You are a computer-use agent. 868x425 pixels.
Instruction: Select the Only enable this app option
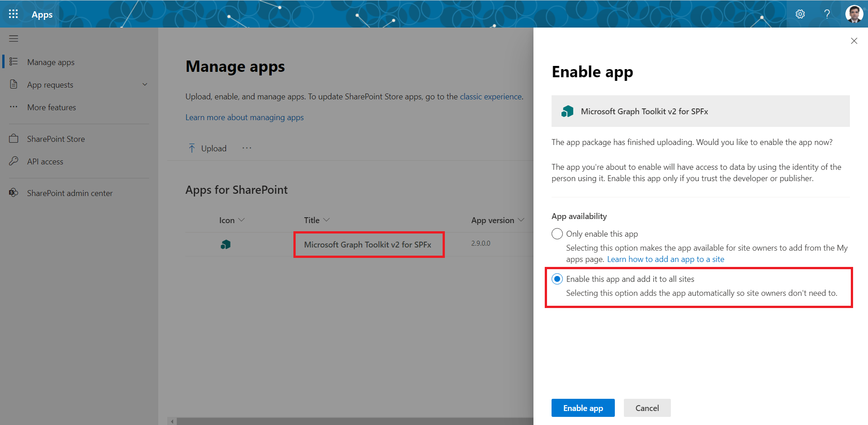point(557,234)
